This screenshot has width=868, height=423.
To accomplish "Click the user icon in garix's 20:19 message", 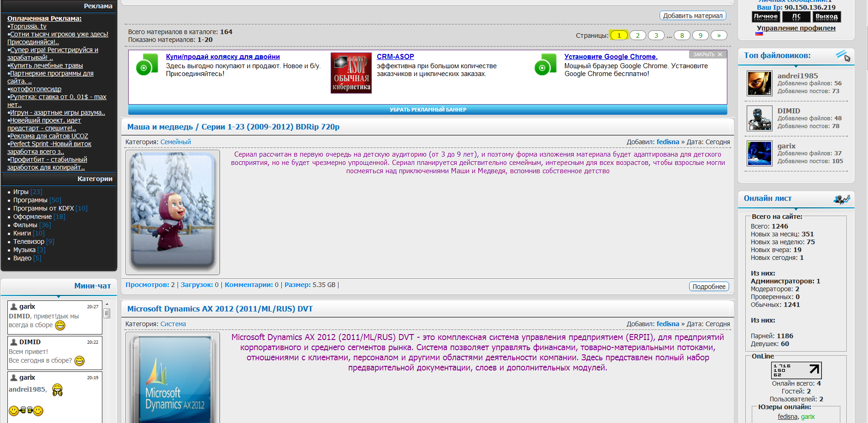I will tap(14, 378).
